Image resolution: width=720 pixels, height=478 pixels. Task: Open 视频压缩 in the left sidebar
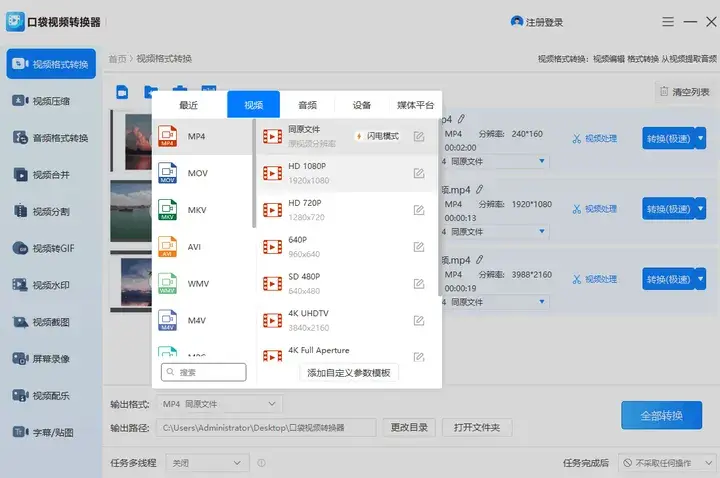click(50, 101)
